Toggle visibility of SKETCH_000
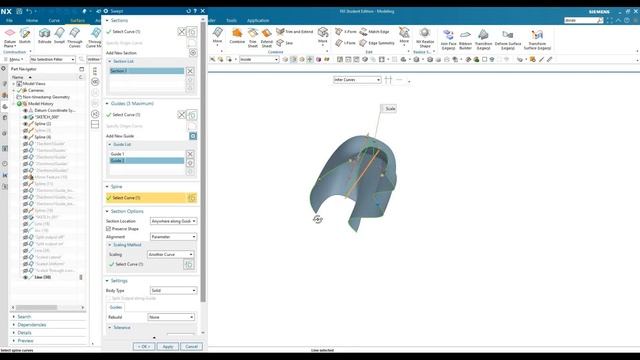This screenshot has height=360, width=640. tap(25, 117)
